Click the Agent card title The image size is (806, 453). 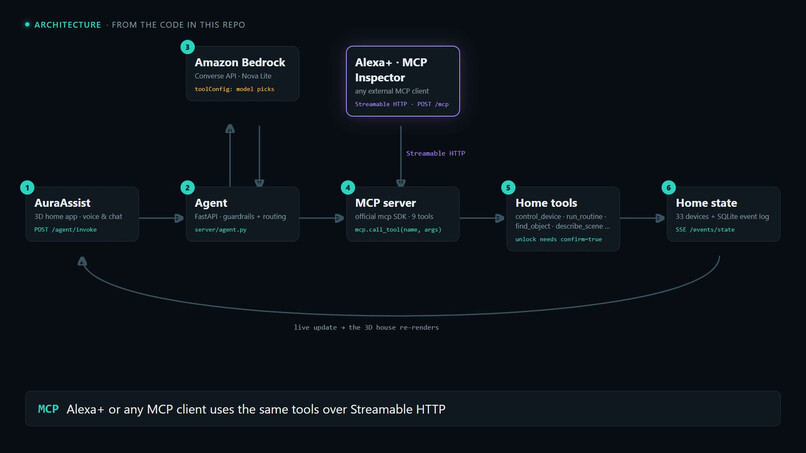click(211, 203)
